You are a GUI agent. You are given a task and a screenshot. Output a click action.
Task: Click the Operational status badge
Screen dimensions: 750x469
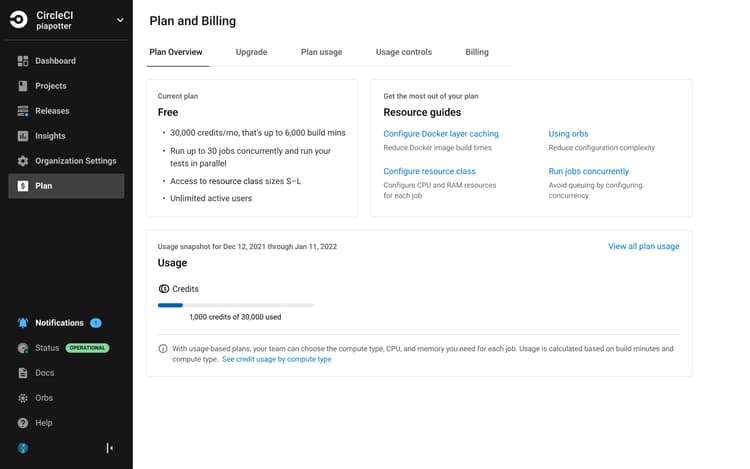pos(87,348)
